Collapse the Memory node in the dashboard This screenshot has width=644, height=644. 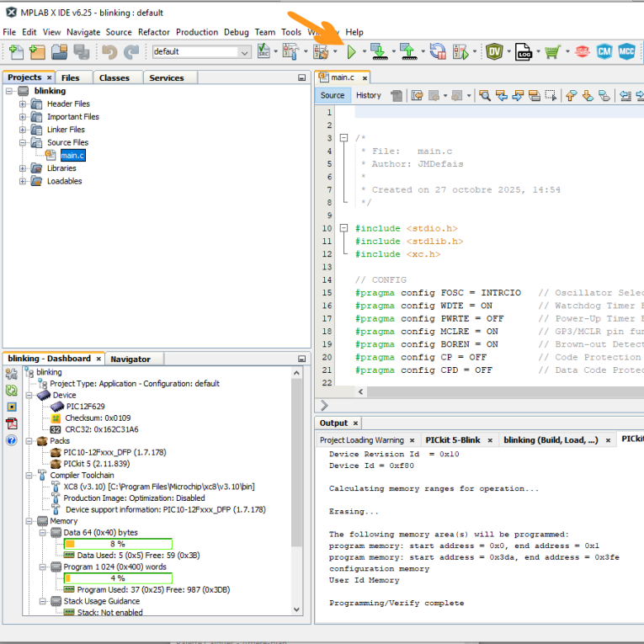(x=30, y=521)
